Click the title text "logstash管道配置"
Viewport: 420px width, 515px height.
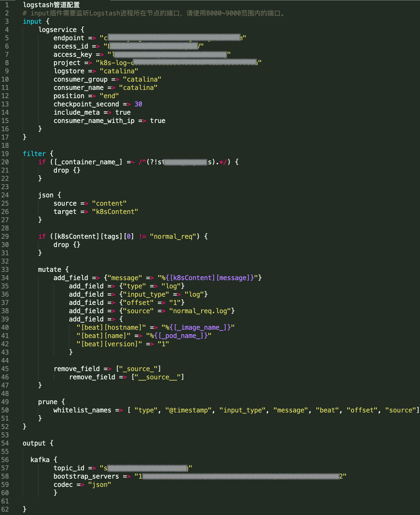[x=51, y=5]
